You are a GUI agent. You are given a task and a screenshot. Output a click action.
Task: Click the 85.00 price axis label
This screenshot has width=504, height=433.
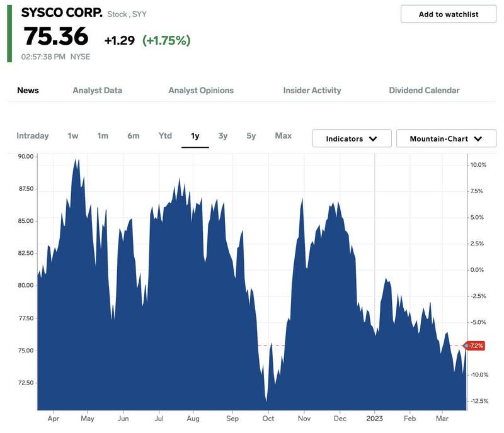(26, 221)
